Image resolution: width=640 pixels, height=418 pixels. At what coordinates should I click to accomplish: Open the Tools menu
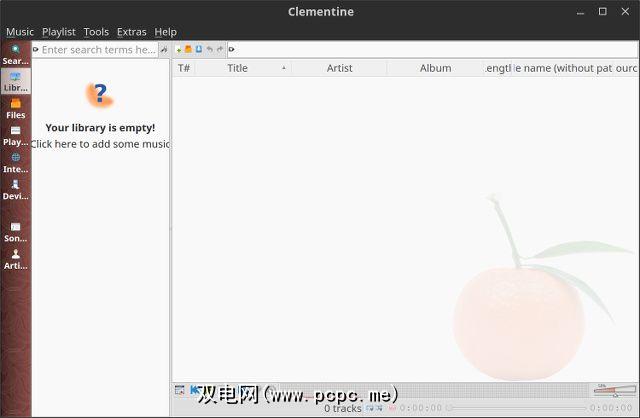pyautogui.click(x=96, y=32)
